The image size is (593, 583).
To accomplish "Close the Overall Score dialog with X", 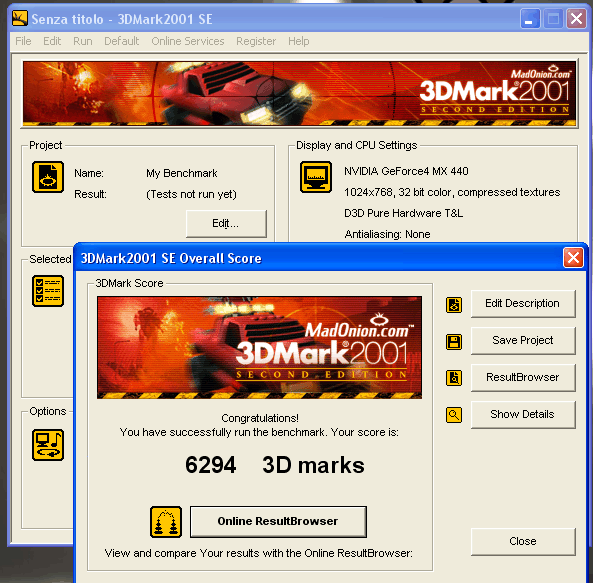I will click(573, 258).
